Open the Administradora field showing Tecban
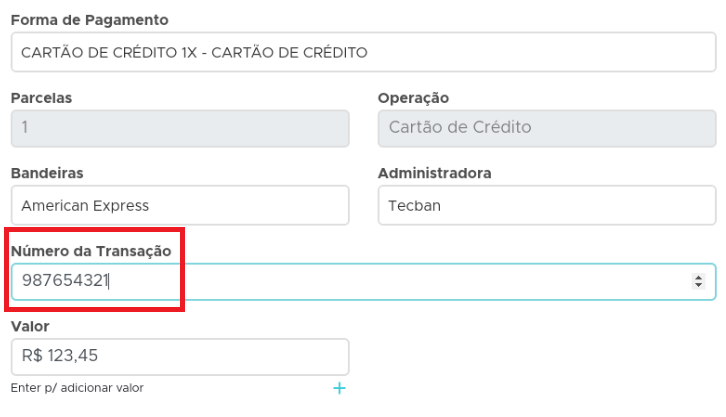The image size is (726, 417). pyautogui.click(x=547, y=206)
